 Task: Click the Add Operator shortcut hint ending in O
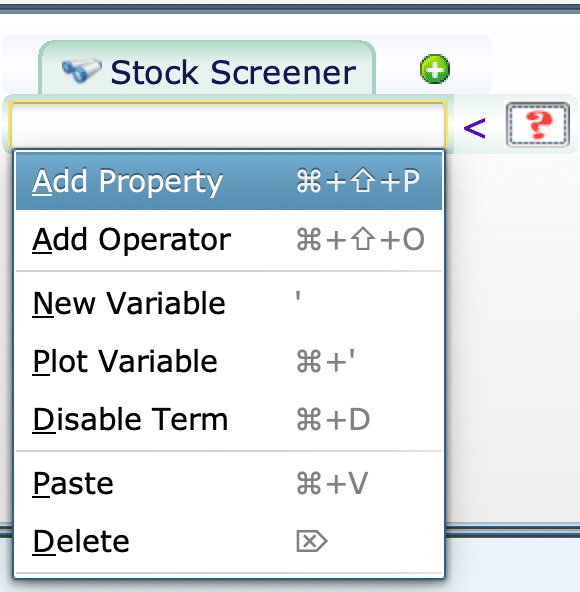click(360, 239)
